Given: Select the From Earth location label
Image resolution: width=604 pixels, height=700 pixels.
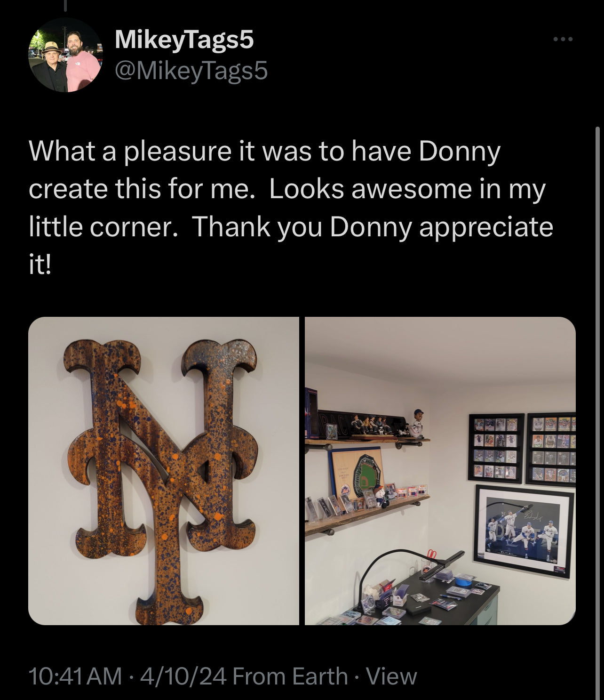Looking at the screenshot, I should pyautogui.click(x=290, y=676).
